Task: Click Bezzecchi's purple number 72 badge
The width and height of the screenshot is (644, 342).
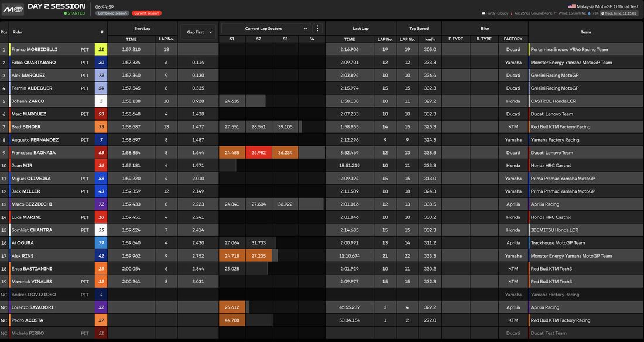Action: coord(101,204)
